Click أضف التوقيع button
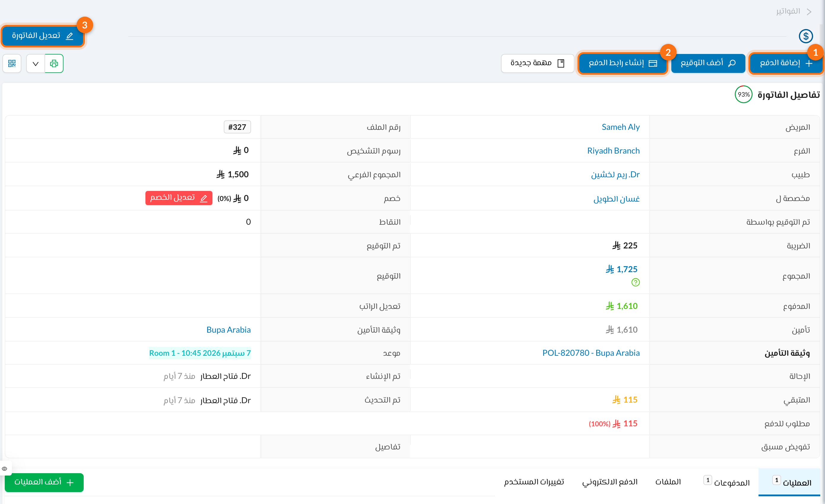825x504 pixels. point(708,63)
